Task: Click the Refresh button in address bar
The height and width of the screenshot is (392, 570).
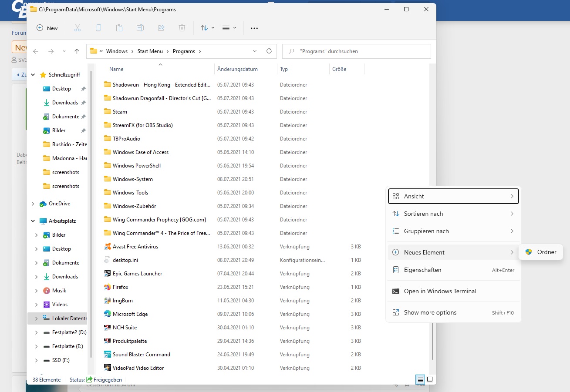Action: (269, 51)
